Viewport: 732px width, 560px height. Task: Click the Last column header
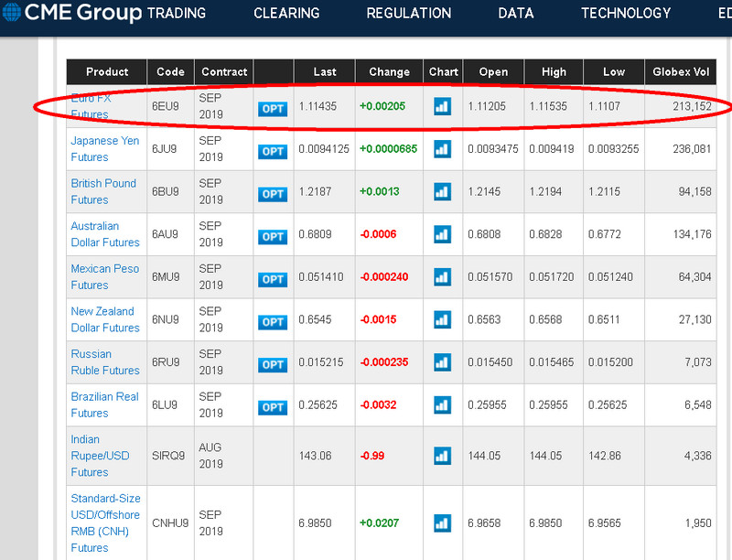tap(325, 72)
